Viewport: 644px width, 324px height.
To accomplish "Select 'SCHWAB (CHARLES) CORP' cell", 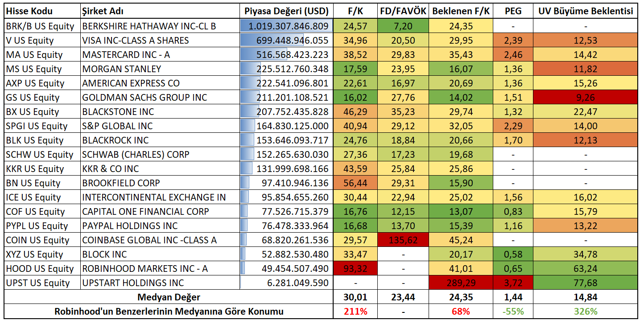I will pyautogui.click(x=160, y=154).
